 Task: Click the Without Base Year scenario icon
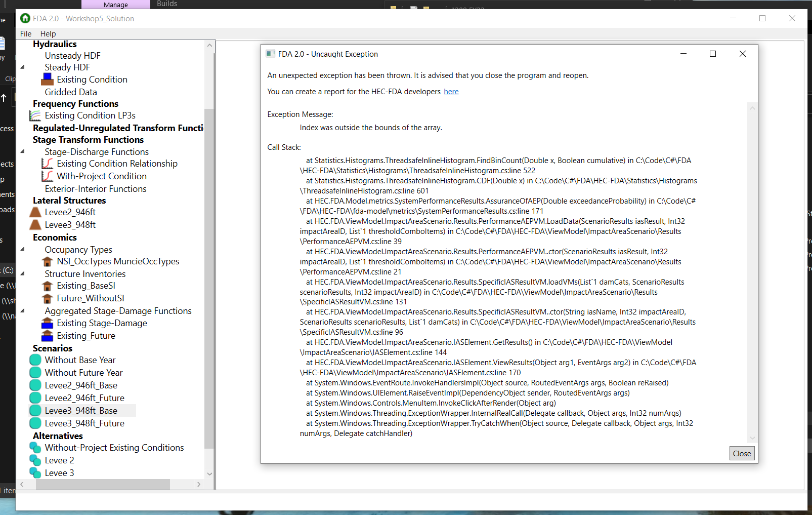click(x=35, y=360)
